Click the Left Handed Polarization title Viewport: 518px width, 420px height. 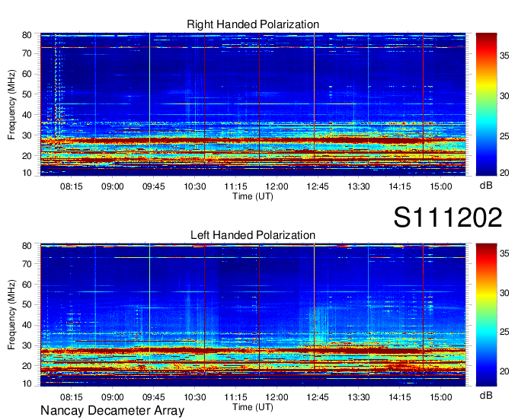coord(253,235)
